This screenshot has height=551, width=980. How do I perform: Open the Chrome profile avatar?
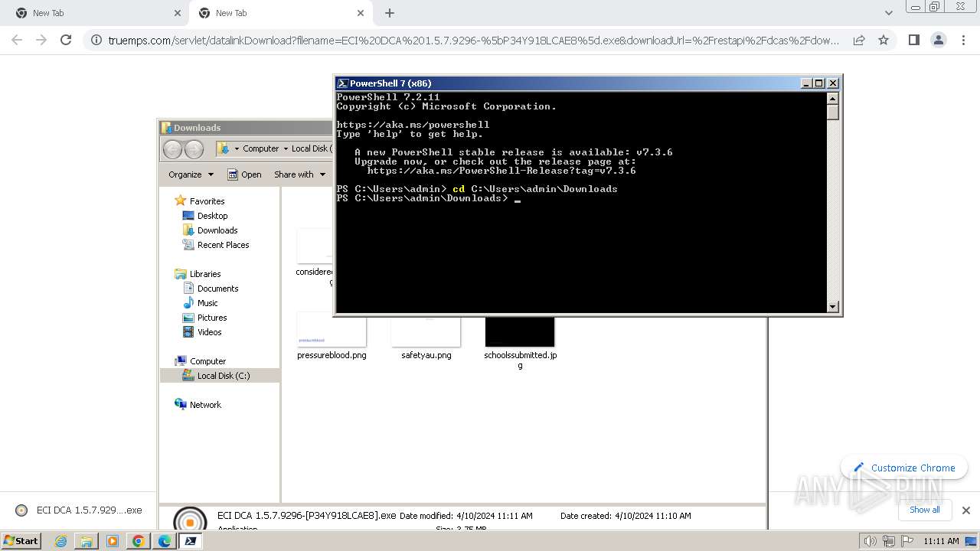click(938, 40)
